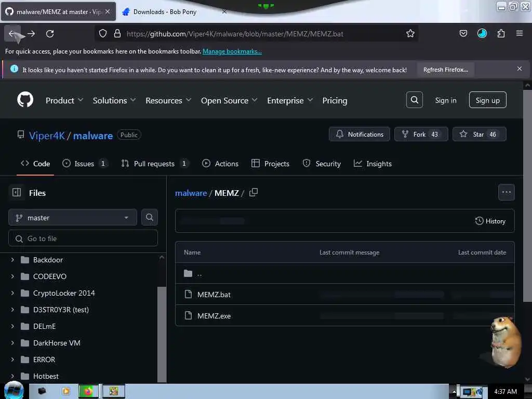Open the site padlock info
The width and height of the screenshot is (532, 399).
click(117, 34)
